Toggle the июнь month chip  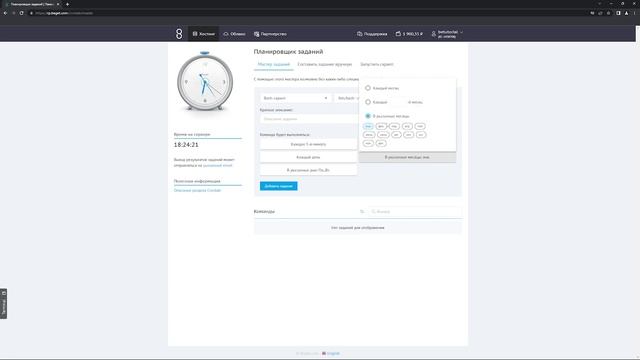369,135
